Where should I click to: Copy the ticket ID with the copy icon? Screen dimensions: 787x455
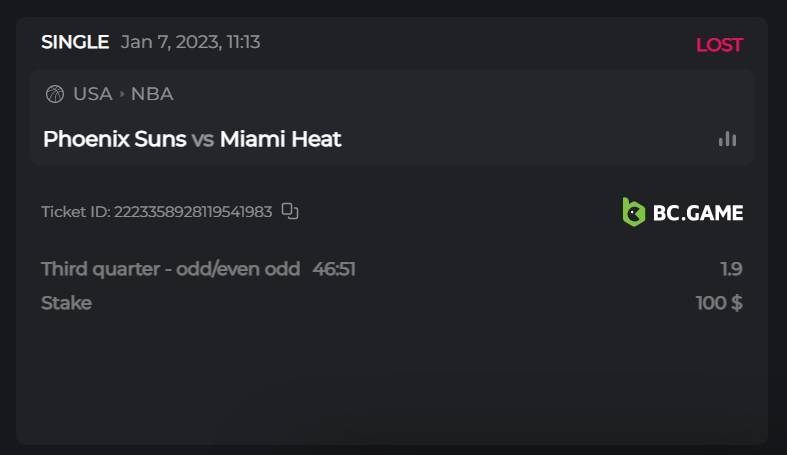pos(290,211)
